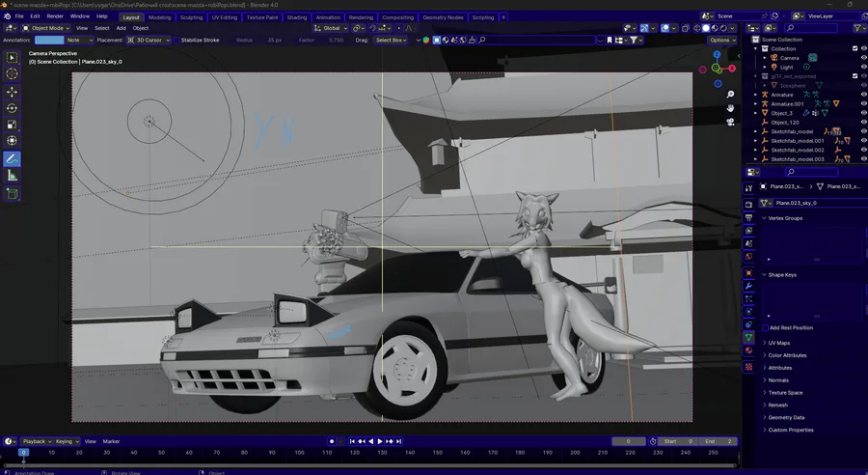The height and width of the screenshot is (475, 868).
Task: Select the Measure tool
Action: (12, 176)
